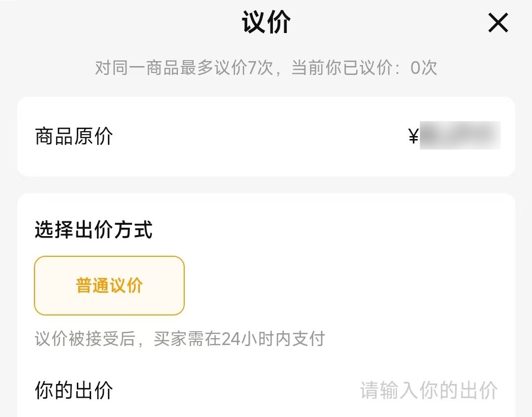This screenshot has width=532, height=417.
Task: Click the ¥ currency symbol
Action: point(413,134)
